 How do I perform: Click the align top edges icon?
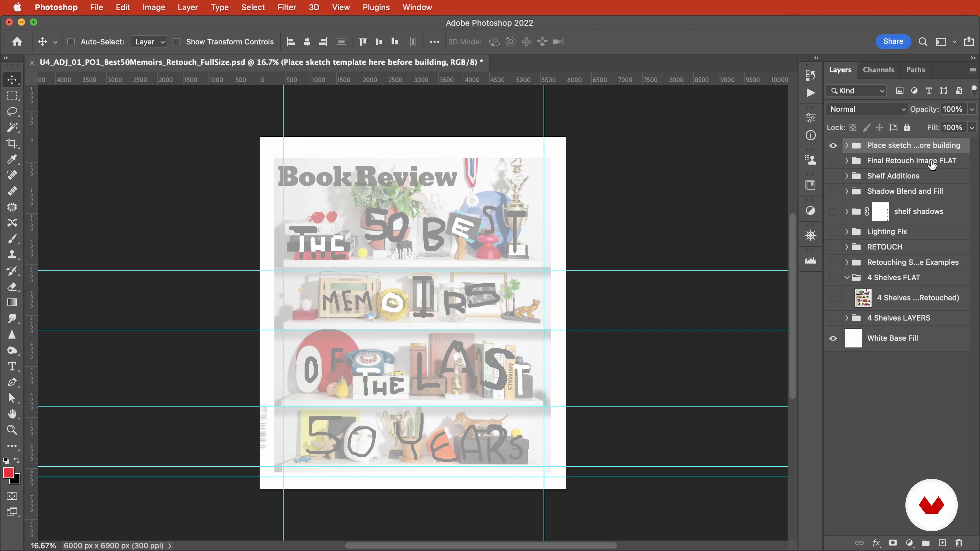click(x=363, y=42)
